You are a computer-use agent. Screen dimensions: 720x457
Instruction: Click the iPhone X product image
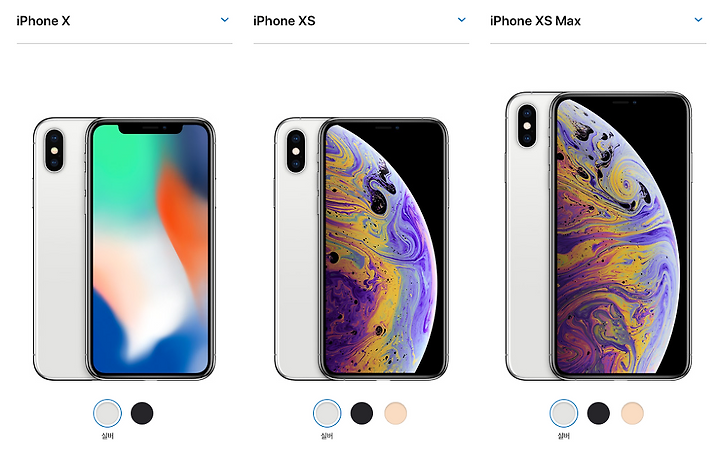[124, 248]
